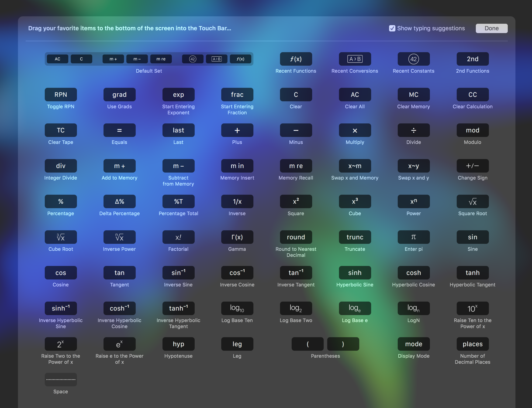Select the Default Set item group
This screenshot has width=532, height=408.
pyautogui.click(x=149, y=59)
